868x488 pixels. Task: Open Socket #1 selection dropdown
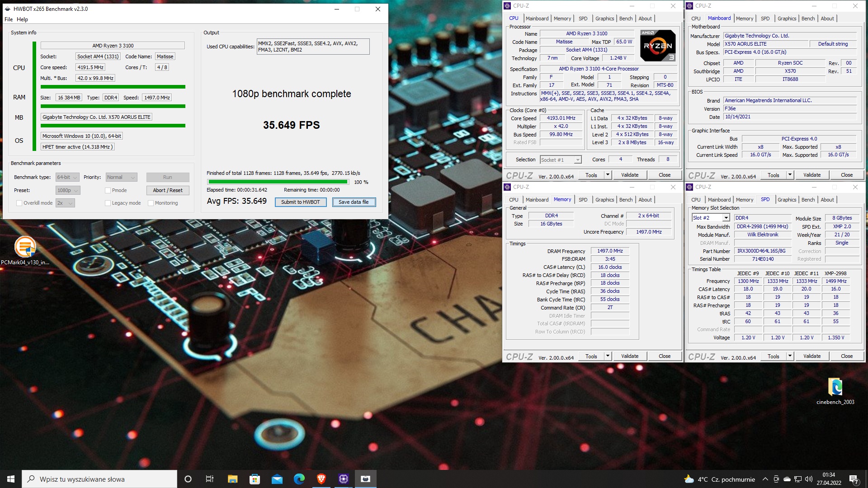(561, 160)
